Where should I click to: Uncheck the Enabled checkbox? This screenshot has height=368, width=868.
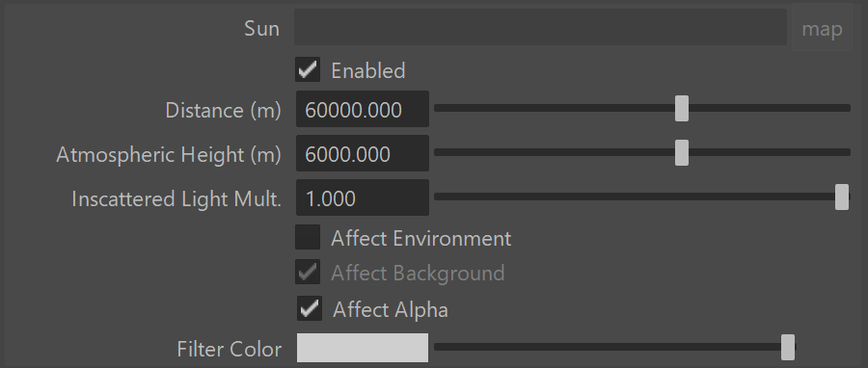(308, 69)
